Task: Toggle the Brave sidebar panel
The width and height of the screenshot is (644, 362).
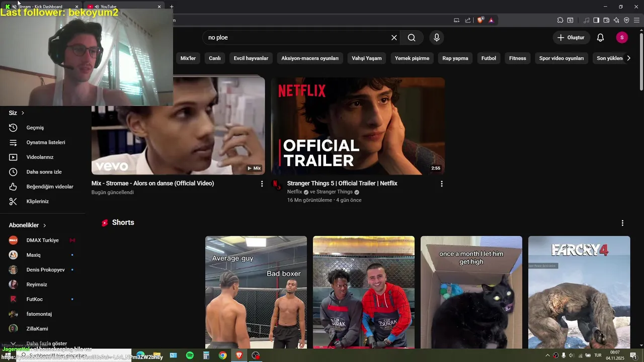Action: [x=596, y=20]
